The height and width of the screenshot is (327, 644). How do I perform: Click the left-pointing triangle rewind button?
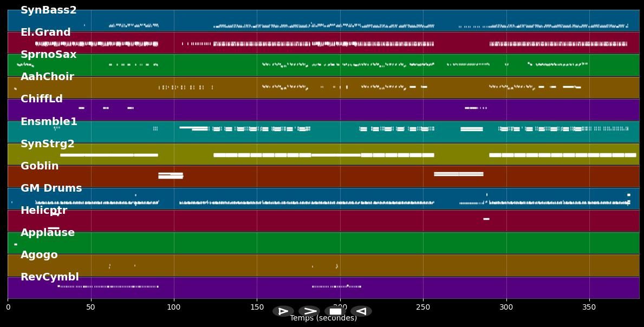pyautogui.click(x=361, y=311)
